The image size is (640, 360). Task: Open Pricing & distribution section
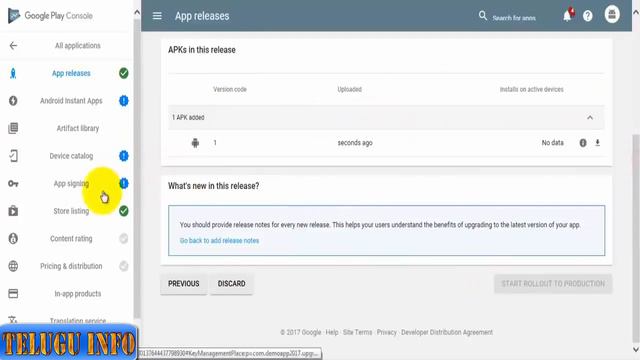point(71,266)
